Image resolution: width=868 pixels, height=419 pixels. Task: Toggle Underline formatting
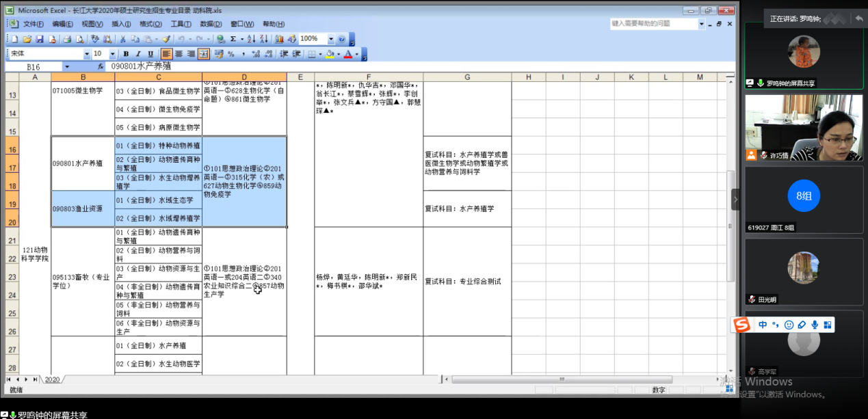coord(150,54)
